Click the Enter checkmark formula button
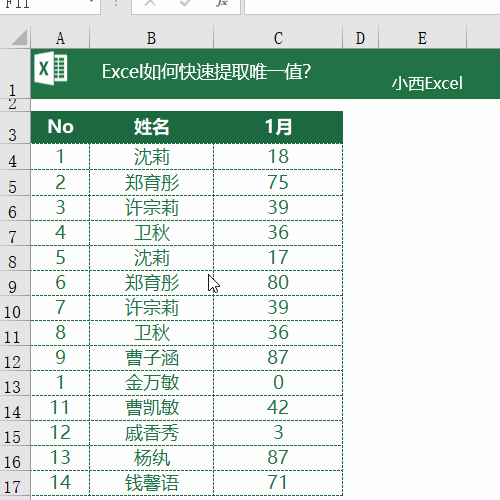The image size is (500, 500). pyautogui.click(x=186, y=3)
